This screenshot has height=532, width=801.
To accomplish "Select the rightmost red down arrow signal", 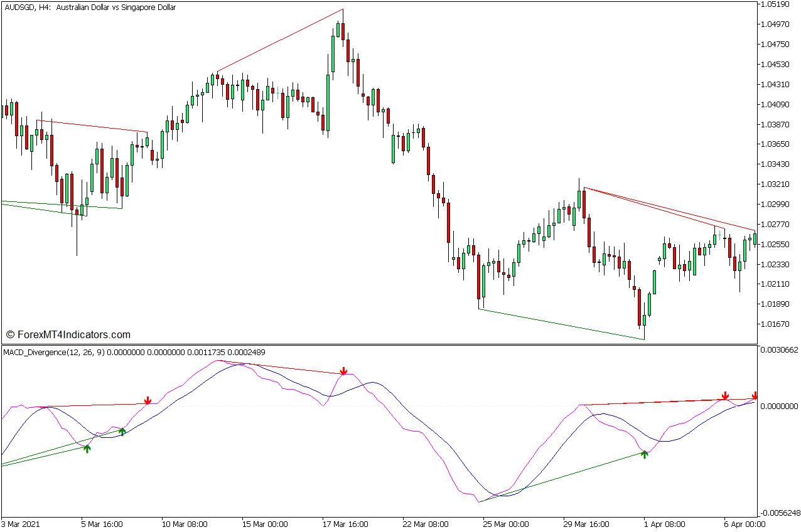I will tap(754, 396).
